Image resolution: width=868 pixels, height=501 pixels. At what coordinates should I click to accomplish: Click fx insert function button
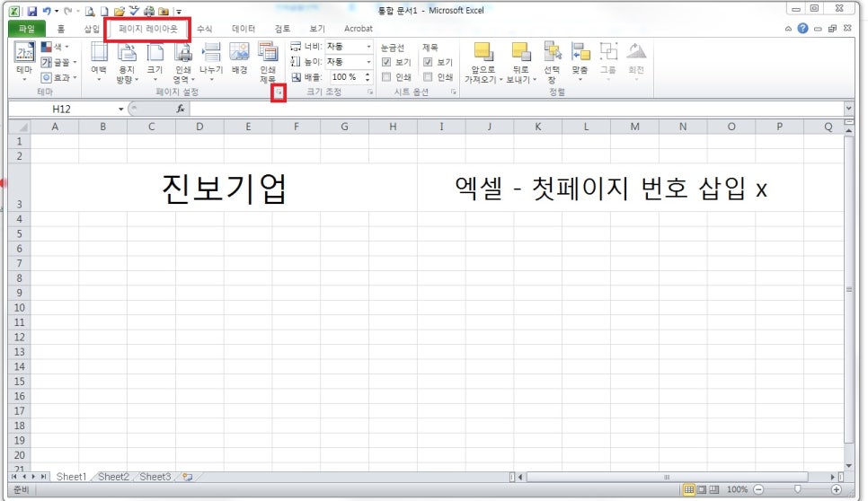181,109
